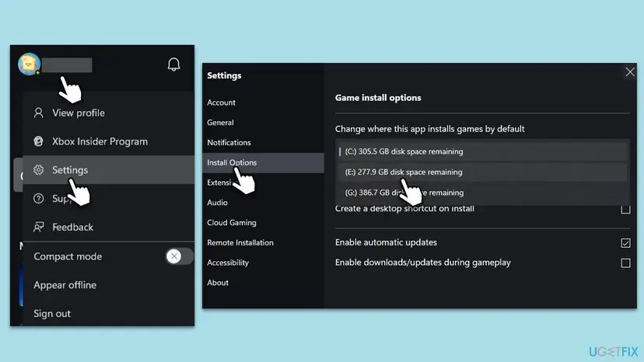Screen dimensions: 644x362
Task: Open Xbox Insider Program menu entry
Action: point(108,141)
